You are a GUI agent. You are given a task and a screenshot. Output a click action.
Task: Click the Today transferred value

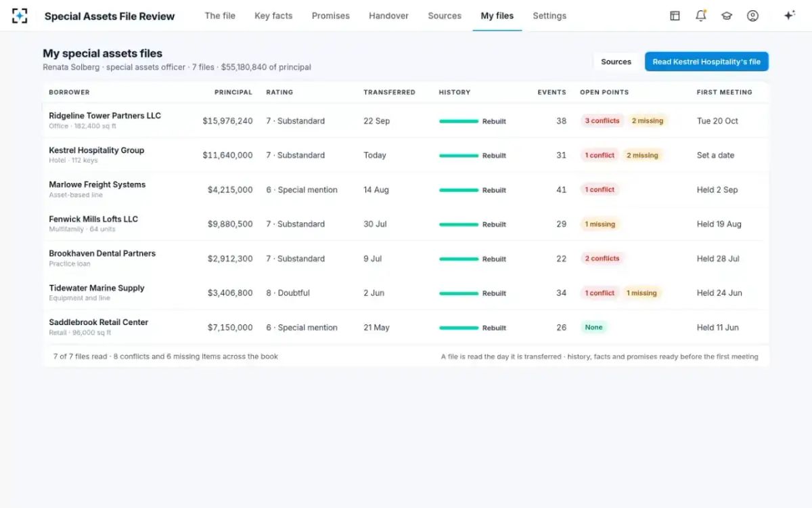tap(375, 155)
